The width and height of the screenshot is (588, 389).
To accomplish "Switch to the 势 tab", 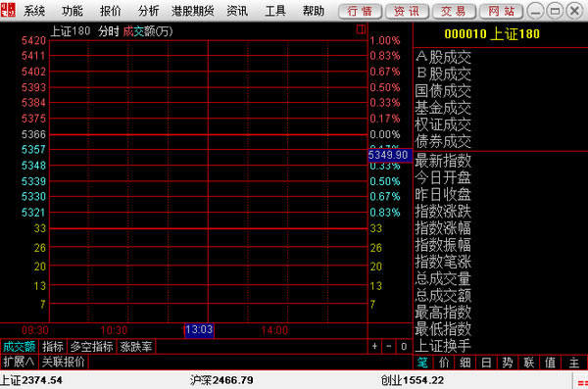I will coord(508,363).
